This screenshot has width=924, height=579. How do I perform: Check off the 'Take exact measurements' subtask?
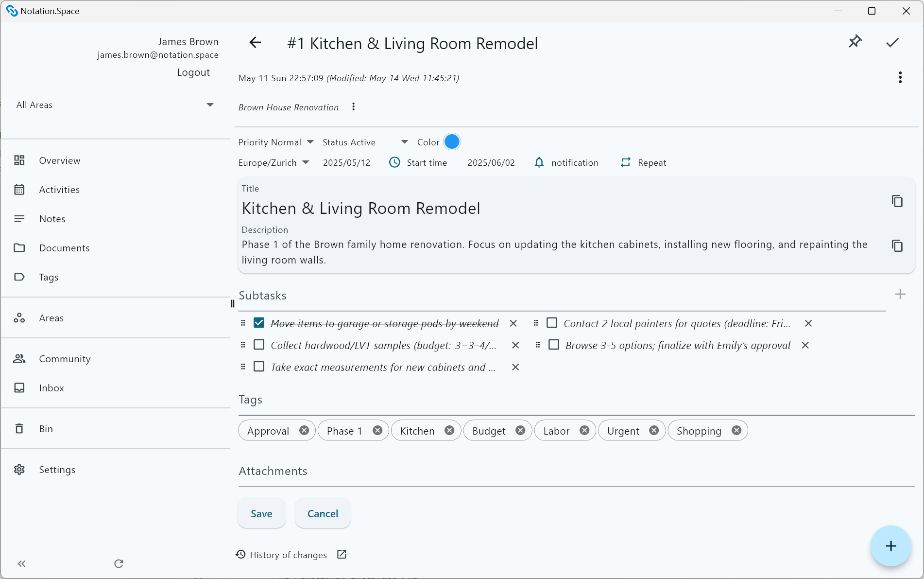(259, 367)
